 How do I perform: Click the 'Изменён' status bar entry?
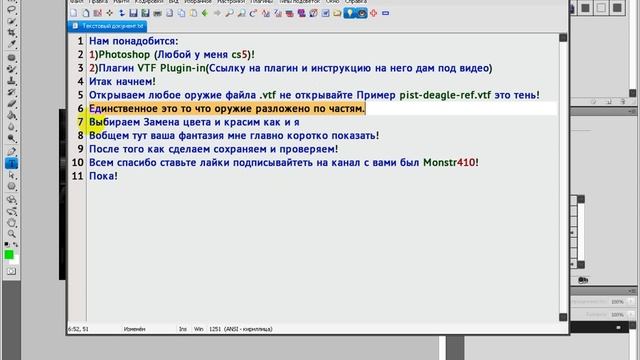pyautogui.click(x=134, y=329)
